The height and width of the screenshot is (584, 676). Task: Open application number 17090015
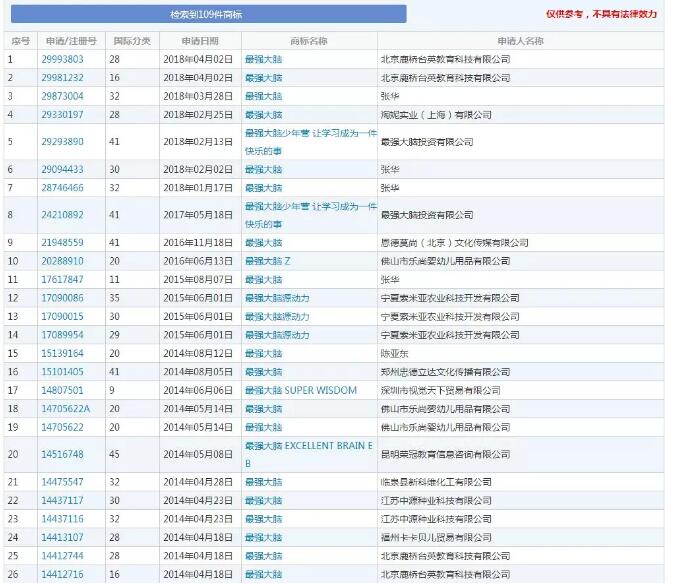coord(63,317)
